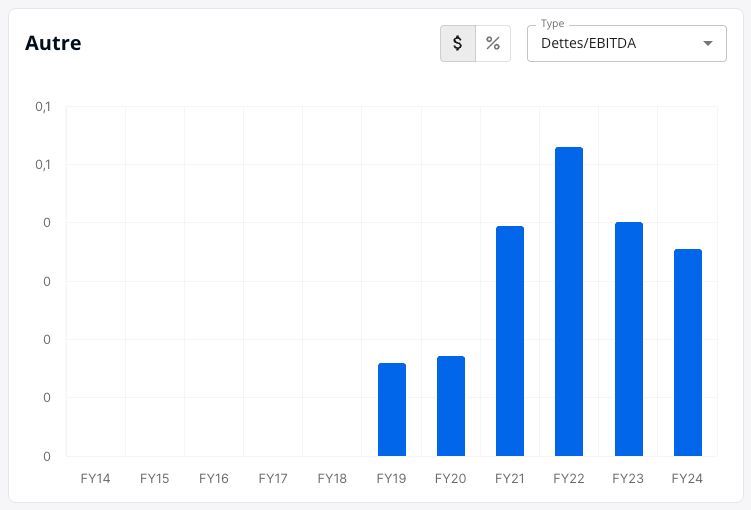The height and width of the screenshot is (510, 751).
Task: Click the FY21 axis label
Action: (510, 478)
